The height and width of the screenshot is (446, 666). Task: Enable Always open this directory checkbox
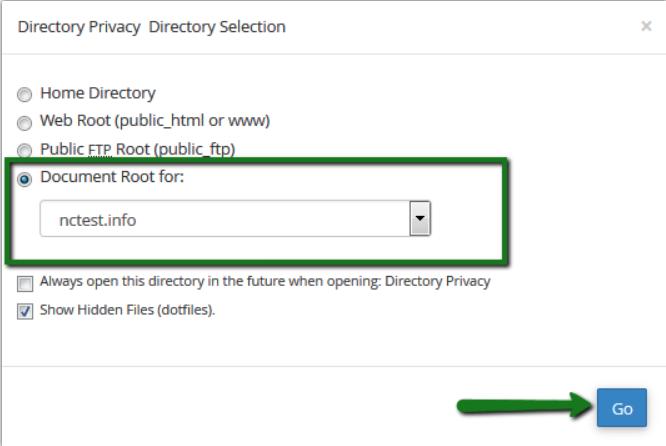coord(25,284)
